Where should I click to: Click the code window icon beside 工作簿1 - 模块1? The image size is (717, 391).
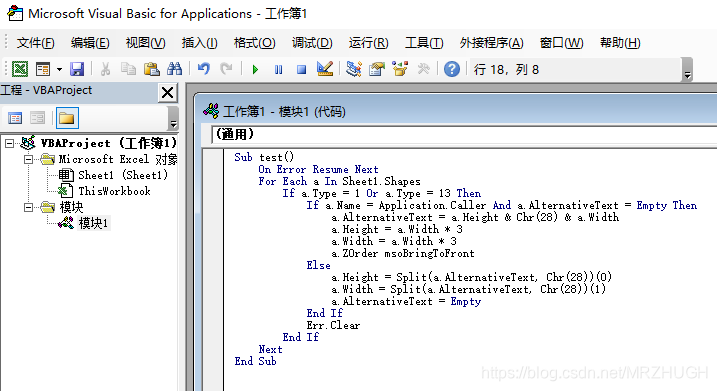[211, 111]
